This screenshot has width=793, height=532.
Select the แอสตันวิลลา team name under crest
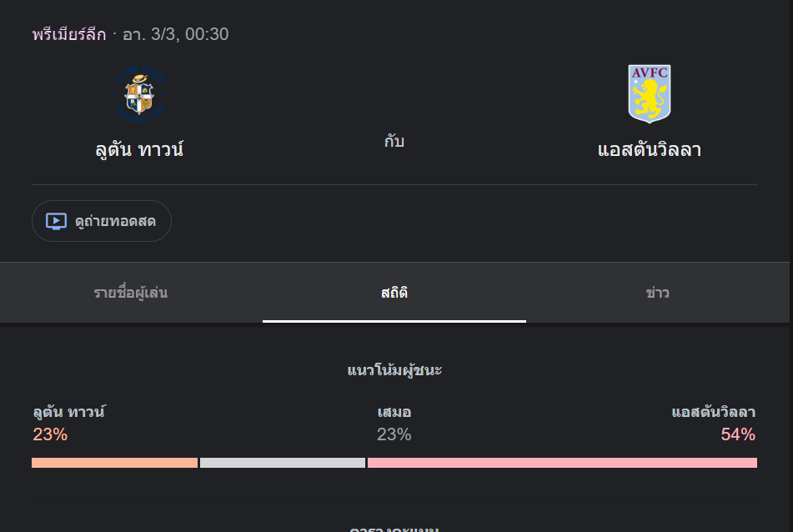pos(649,150)
